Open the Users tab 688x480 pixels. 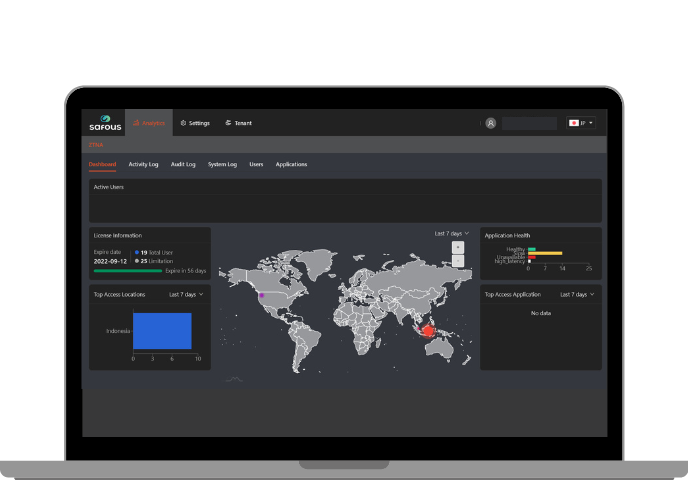coord(256,164)
